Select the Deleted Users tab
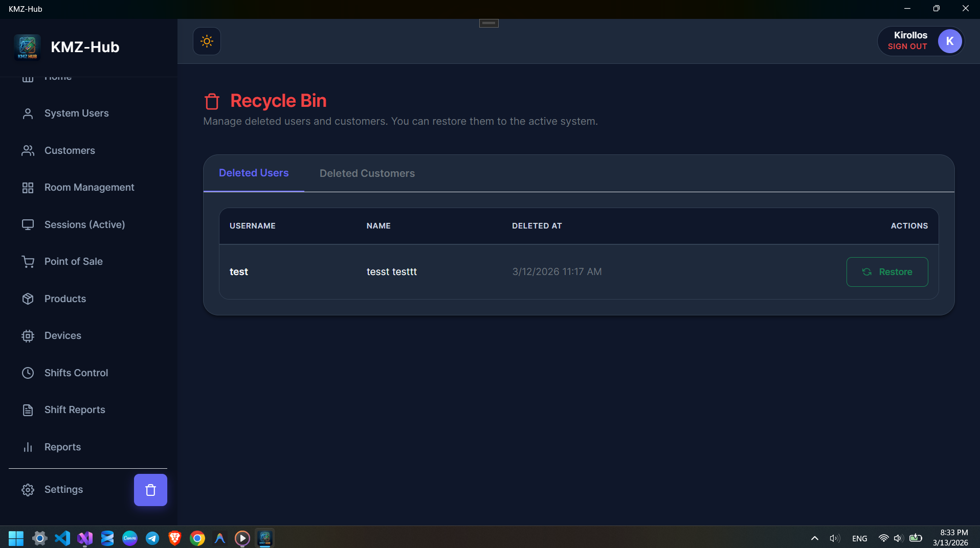This screenshot has width=980, height=548. point(254,173)
